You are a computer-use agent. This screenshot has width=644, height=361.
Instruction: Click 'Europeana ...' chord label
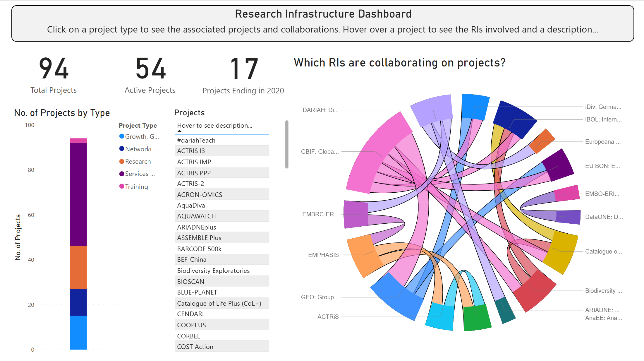603,142
